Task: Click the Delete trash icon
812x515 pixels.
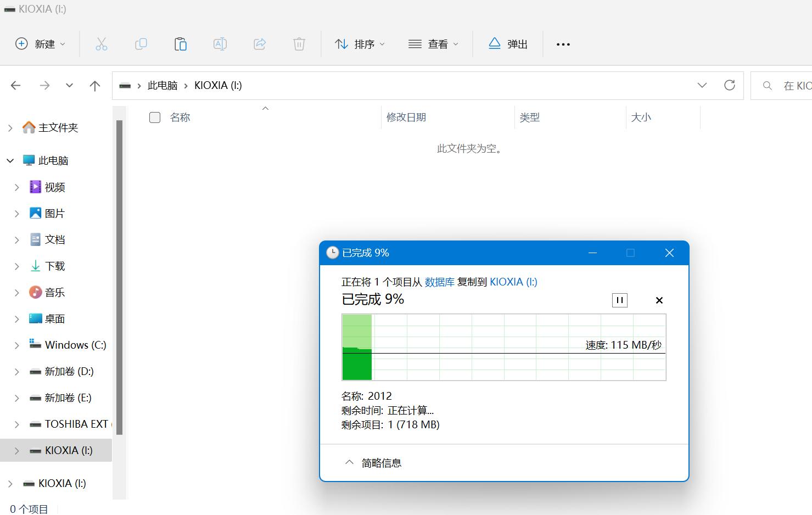Action: (299, 44)
